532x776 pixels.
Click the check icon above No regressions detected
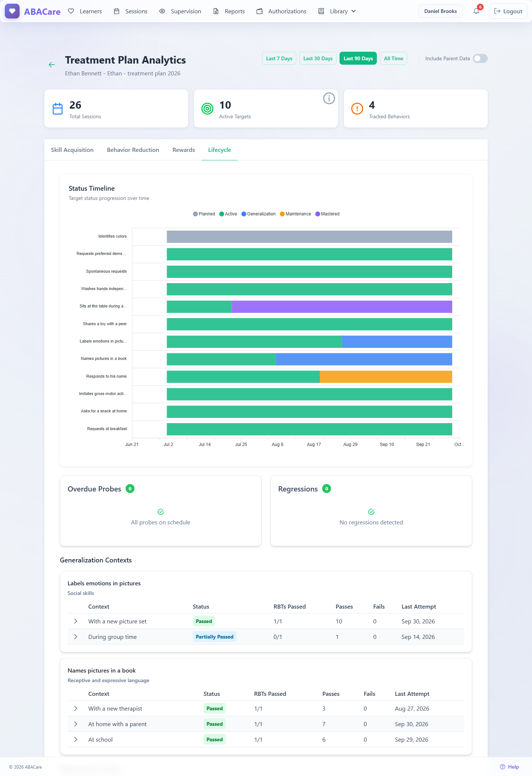coord(371,512)
